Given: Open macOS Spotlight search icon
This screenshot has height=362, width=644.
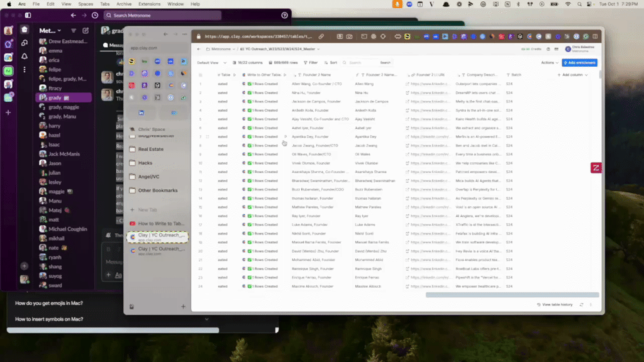Looking at the screenshot, I should 579,4.
